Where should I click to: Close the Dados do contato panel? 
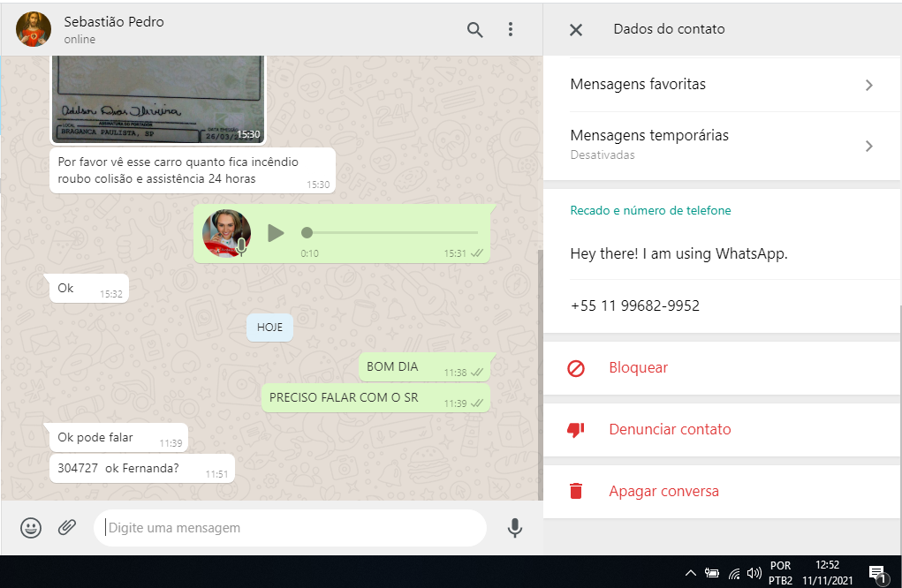576,30
